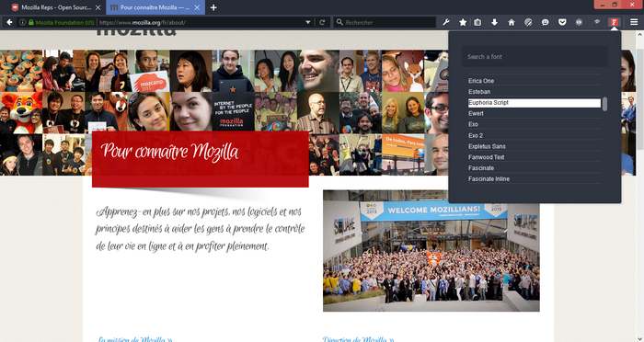This screenshot has height=342, width=644.
Task: Click Welcome Mozillians group photo
Action: pos(431,250)
